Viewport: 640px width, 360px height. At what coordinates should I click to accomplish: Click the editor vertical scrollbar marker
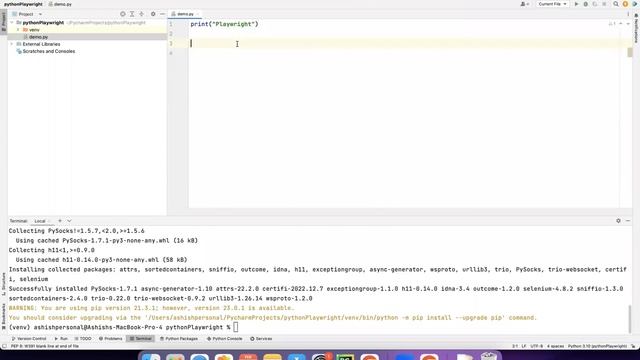(x=630, y=52)
